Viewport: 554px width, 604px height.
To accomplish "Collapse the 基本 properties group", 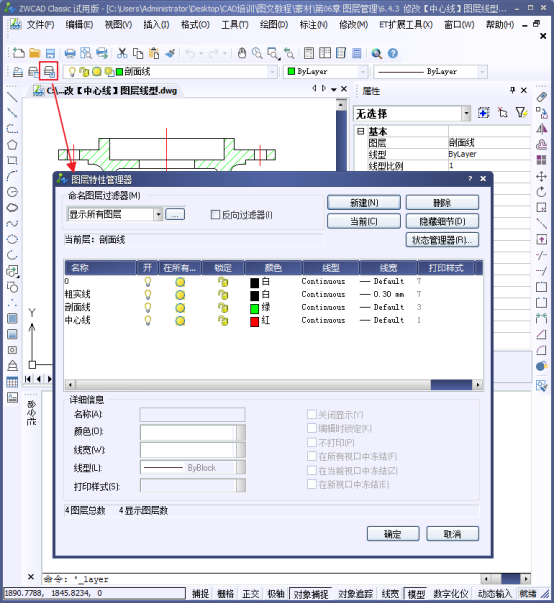I will pos(360,131).
